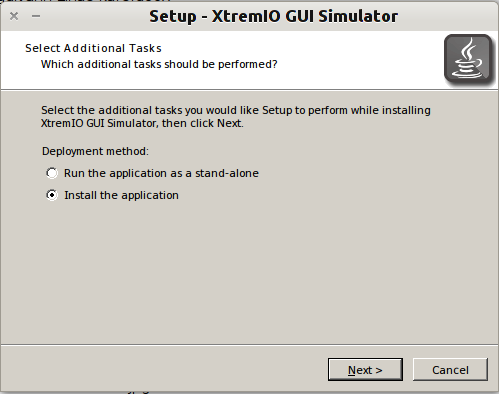499x394 pixels.
Task: Click the white header banner beside the Java icon
Action: click(220, 60)
